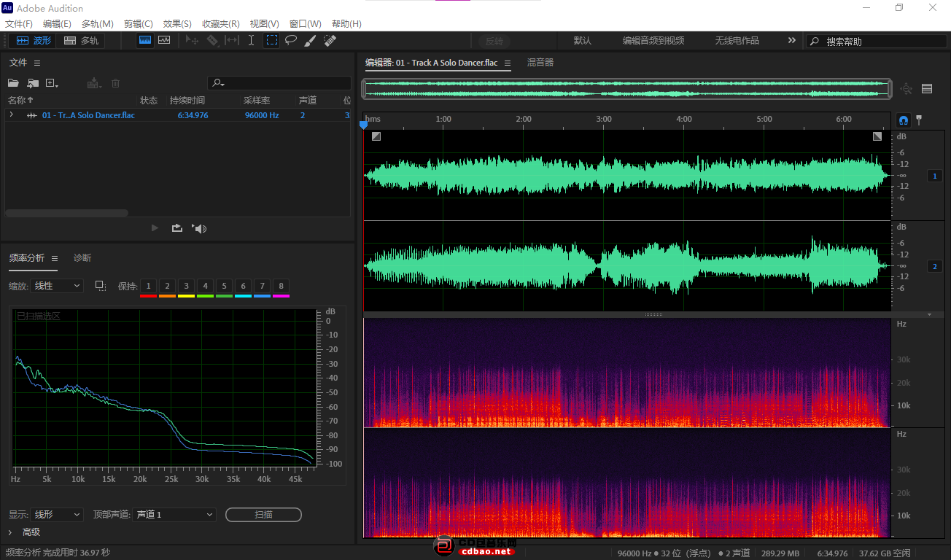Show the spectral pitch display

point(164,40)
